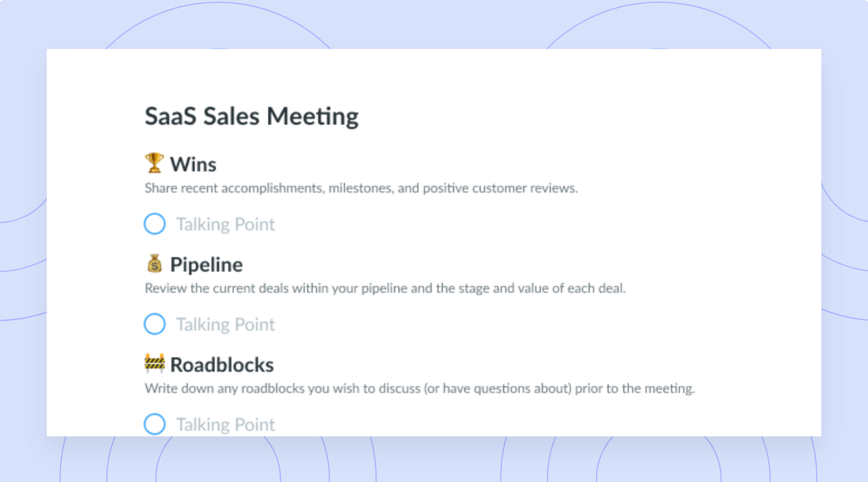Select the Roadblocks section heading

click(222, 365)
